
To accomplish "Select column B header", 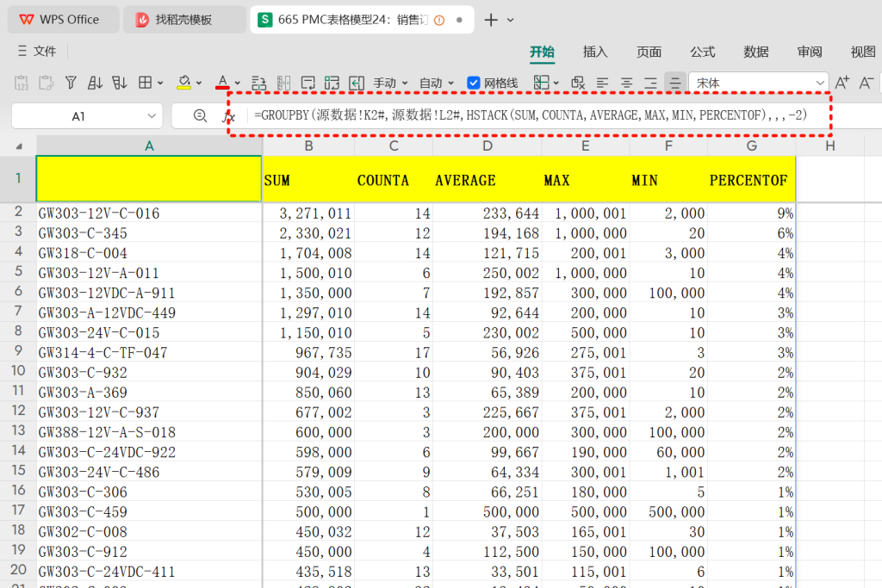I will pyautogui.click(x=308, y=146).
